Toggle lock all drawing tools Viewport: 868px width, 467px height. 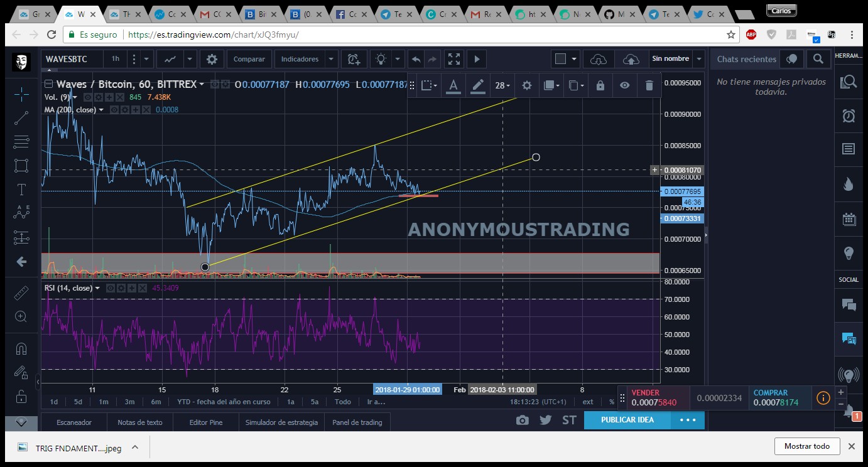coord(21,396)
